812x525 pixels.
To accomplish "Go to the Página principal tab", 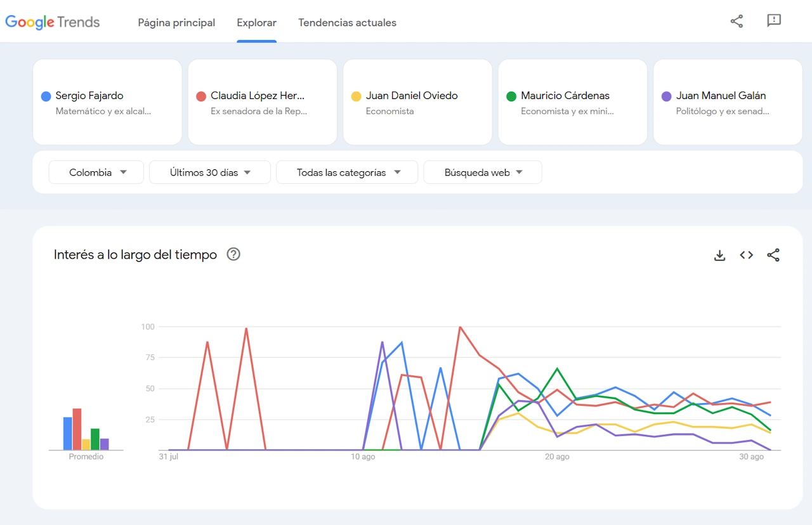I will pyautogui.click(x=176, y=23).
